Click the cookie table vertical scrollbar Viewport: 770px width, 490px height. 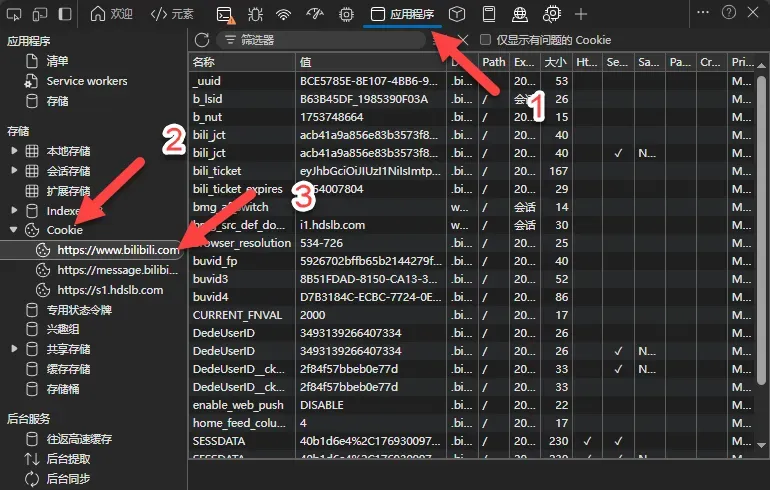click(762, 231)
